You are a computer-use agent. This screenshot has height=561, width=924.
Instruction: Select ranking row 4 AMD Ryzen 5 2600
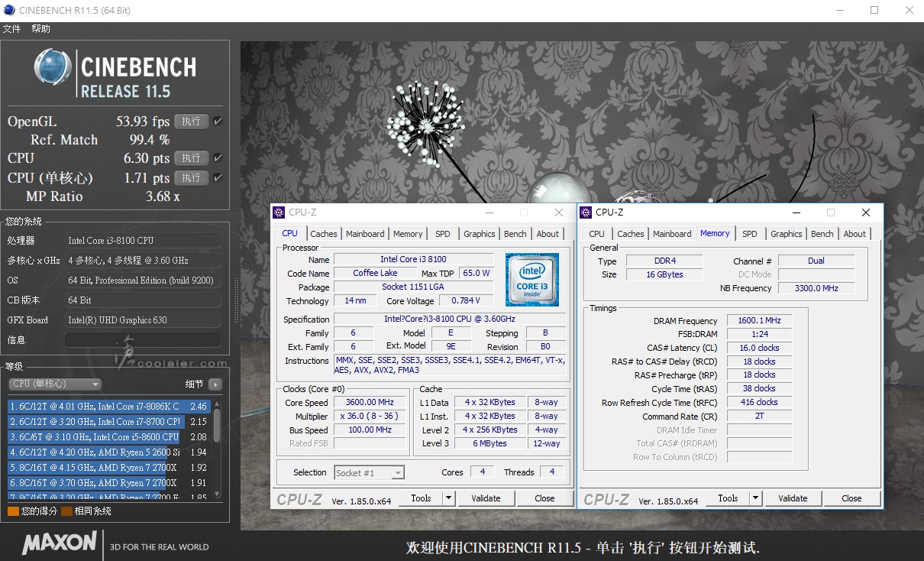(109, 452)
